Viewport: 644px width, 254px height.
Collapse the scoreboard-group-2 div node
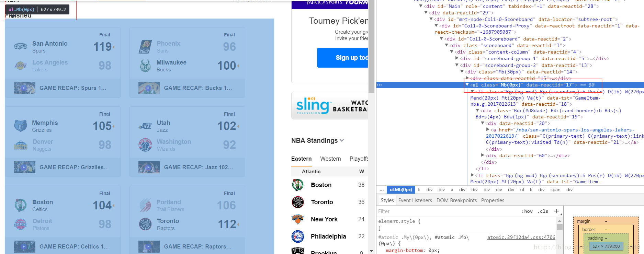pyautogui.click(x=457, y=65)
